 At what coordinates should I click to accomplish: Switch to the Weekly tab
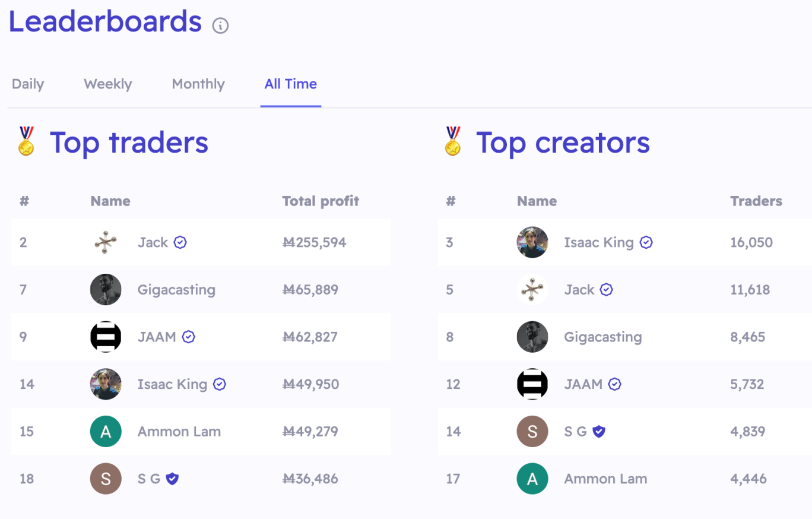[x=107, y=84]
